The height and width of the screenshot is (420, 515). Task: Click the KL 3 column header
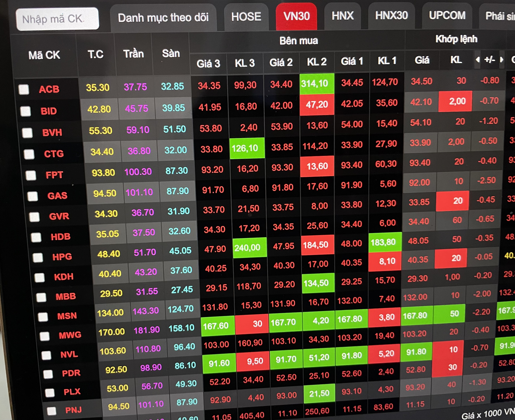point(245,63)
